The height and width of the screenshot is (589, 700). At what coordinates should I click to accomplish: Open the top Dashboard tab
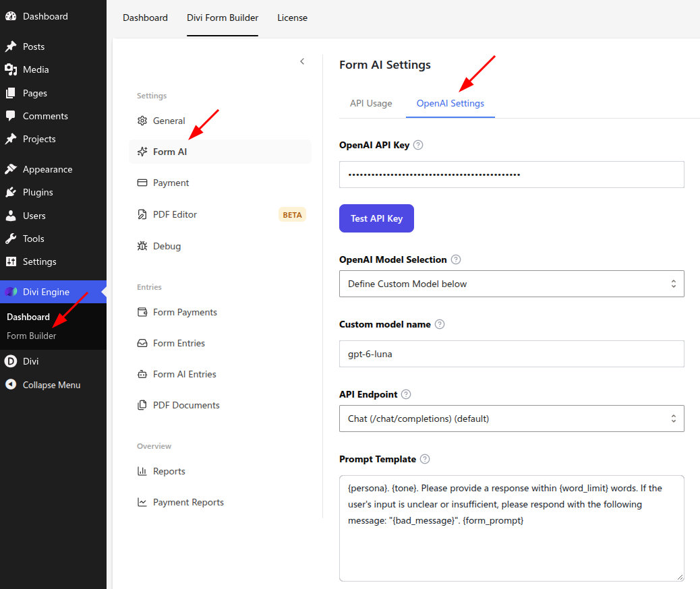145,18
